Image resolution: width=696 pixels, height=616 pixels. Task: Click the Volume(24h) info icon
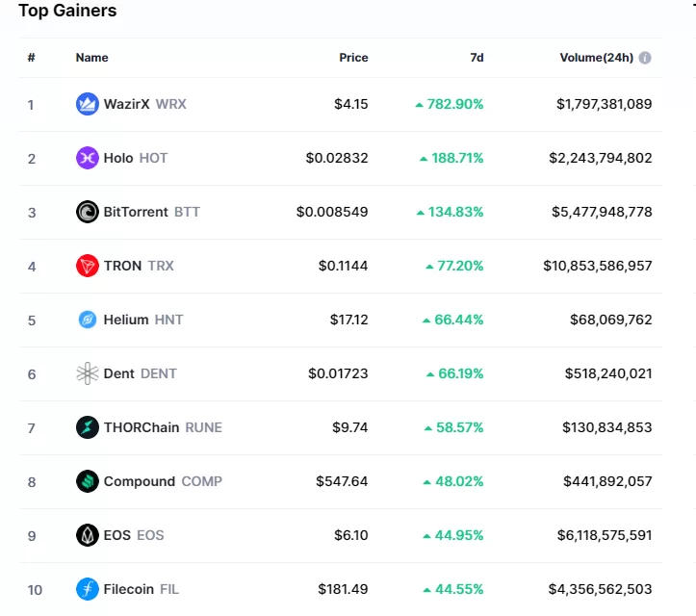tap(645, 58)
